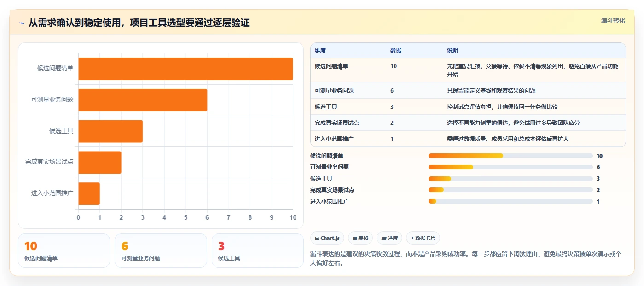Click the 维度 column header
This screenshot has height=286, width=644.
(320, 50)
